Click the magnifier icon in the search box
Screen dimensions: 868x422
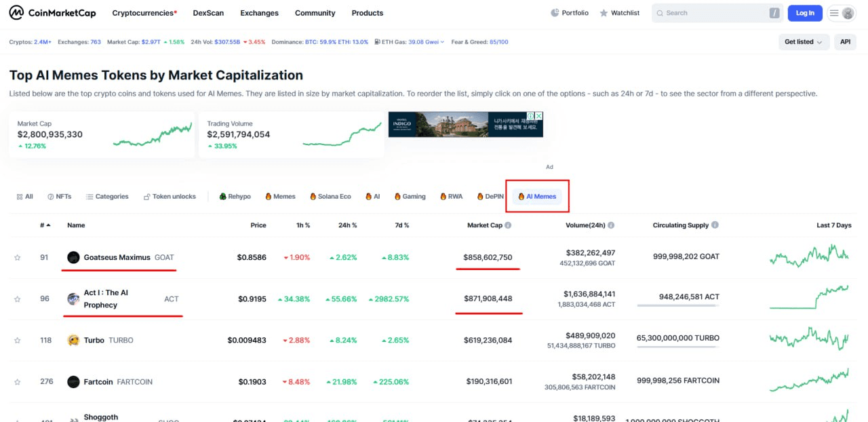(x=660, y=13)
